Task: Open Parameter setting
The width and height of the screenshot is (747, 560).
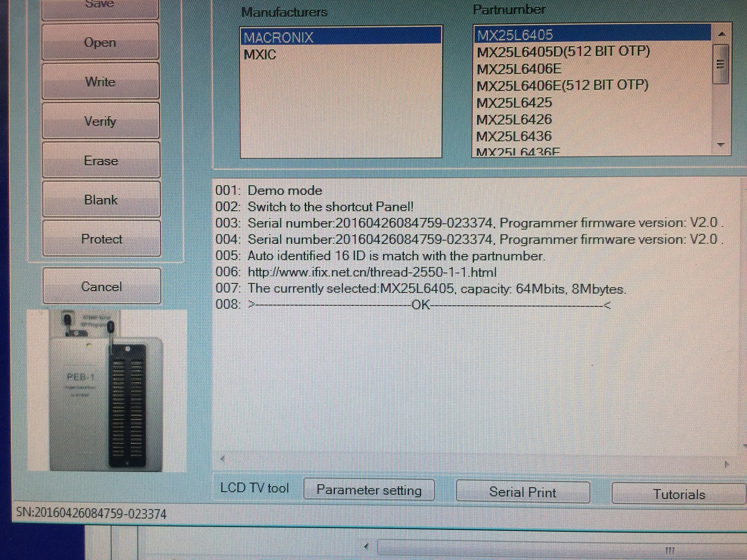Action: pyautogui.click(x=369, y=490)
